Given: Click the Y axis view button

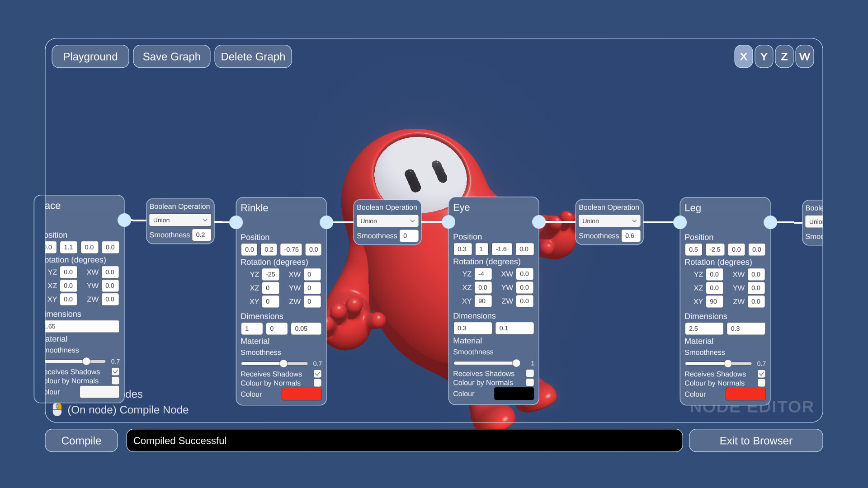Looking at the screenshot, I should [x=764, y=56].
